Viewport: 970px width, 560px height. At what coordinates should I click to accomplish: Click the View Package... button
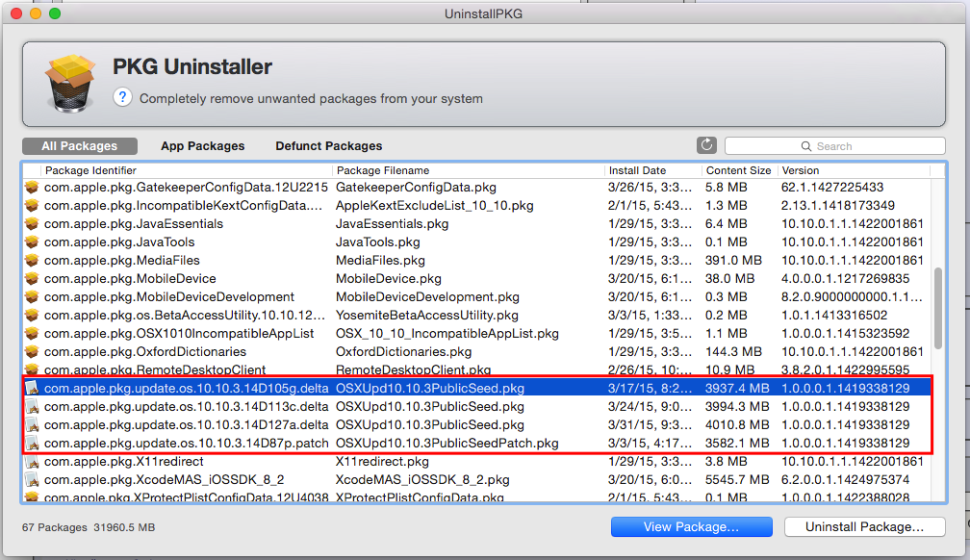click(x=692, y=526)
